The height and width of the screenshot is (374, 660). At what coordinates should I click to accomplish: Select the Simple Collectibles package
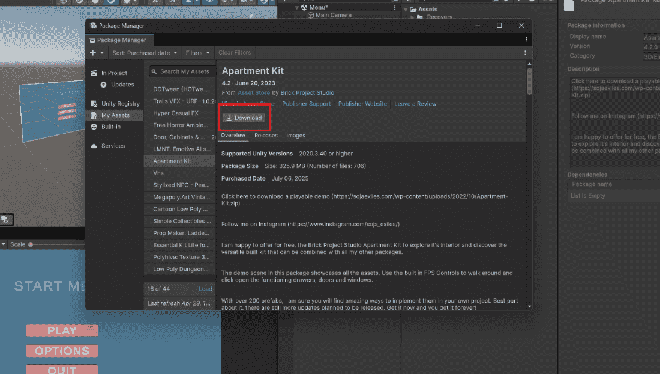point(180,221)
